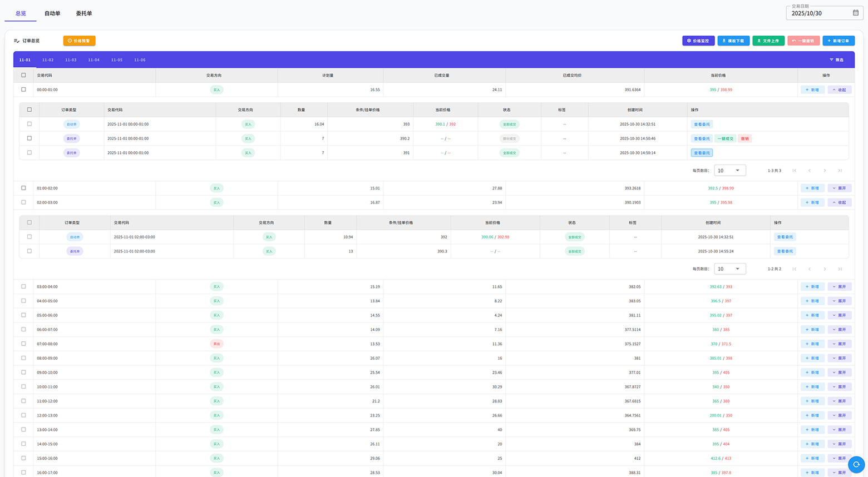Collapse the 00:00-01:00 row with 收起

pos(839,90)
